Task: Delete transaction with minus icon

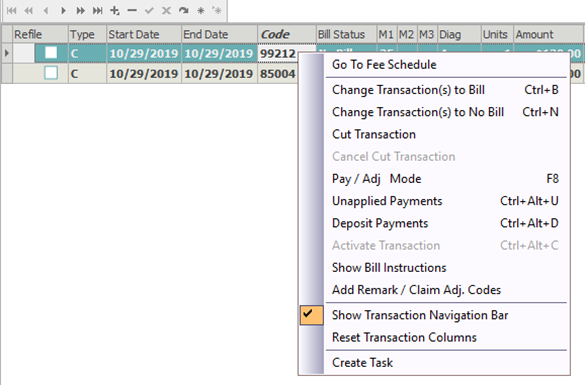Action: pos(132,10)
